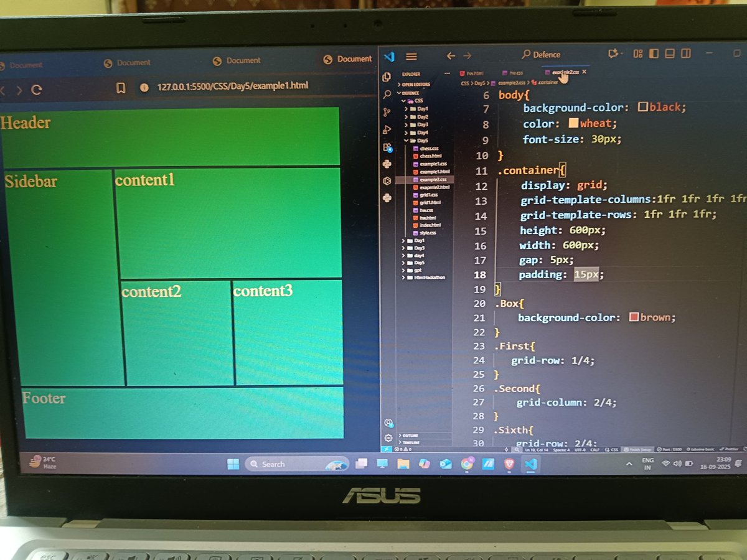Open example1.css in the Explorer tree
This screenshot has width=747, height=560.
(430, 164)
